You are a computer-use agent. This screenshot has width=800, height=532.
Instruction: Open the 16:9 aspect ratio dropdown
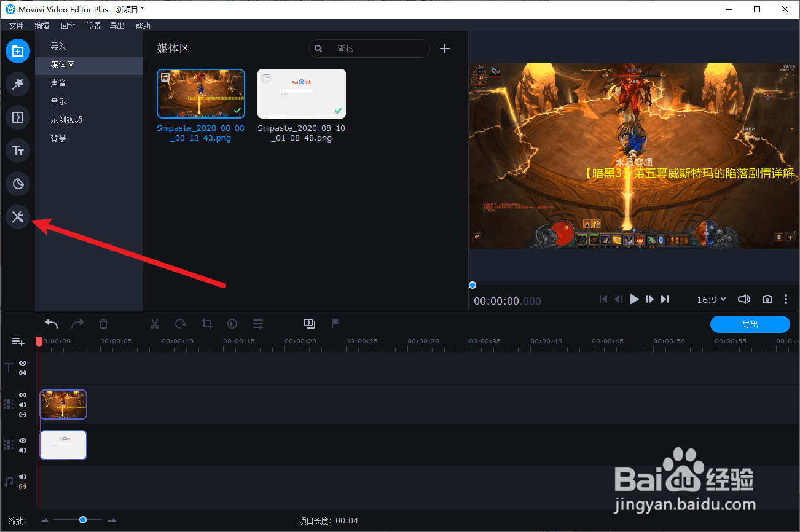click(x=712, y=300)
